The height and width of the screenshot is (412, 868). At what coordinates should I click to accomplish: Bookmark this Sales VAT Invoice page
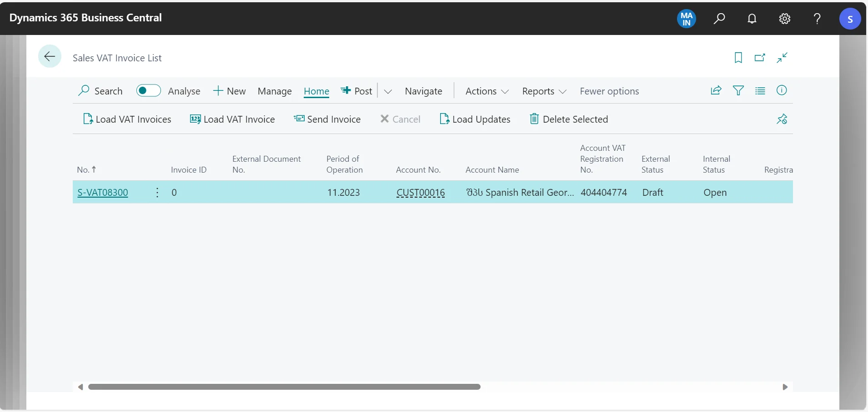pos(738,58)
